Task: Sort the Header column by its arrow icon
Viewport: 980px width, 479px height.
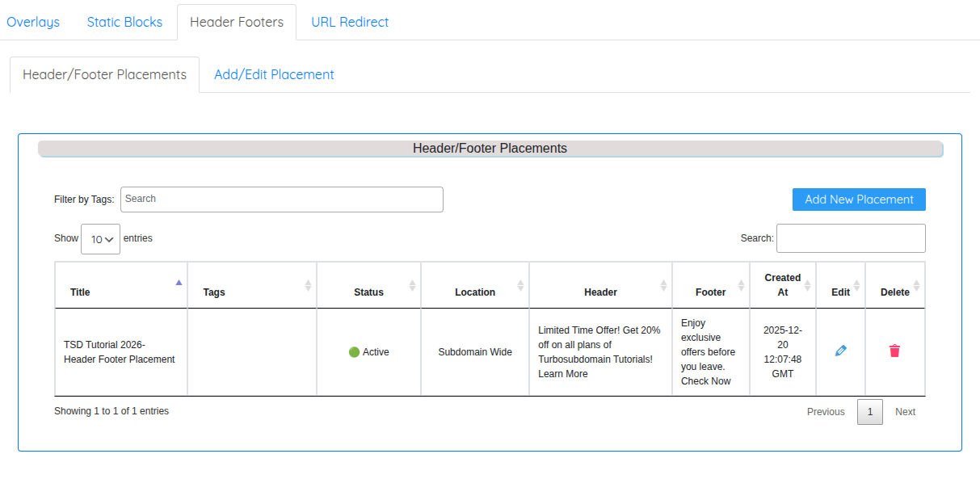Action: point(664,284)
